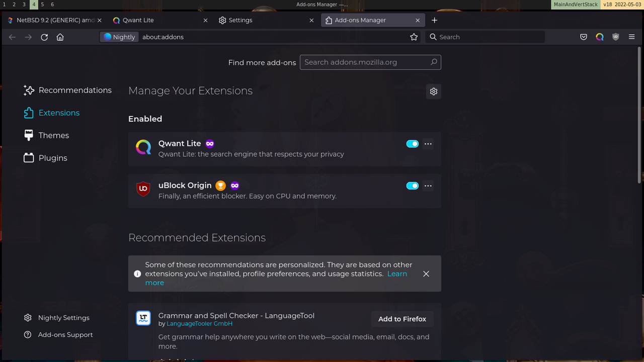The width and height of the screenshot is (644, 362).
Task: Switch to workspace 1
Action: [5, 4]
